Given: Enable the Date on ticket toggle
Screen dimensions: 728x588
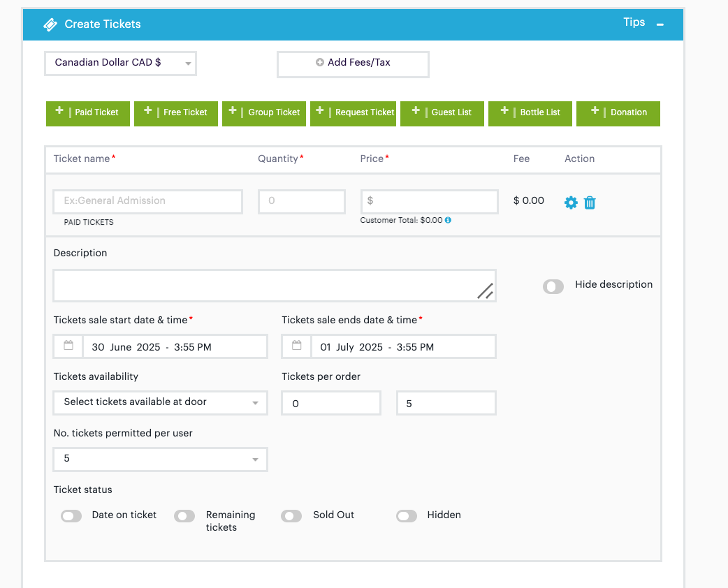Looking at the screenshot, I should point(71,516).
